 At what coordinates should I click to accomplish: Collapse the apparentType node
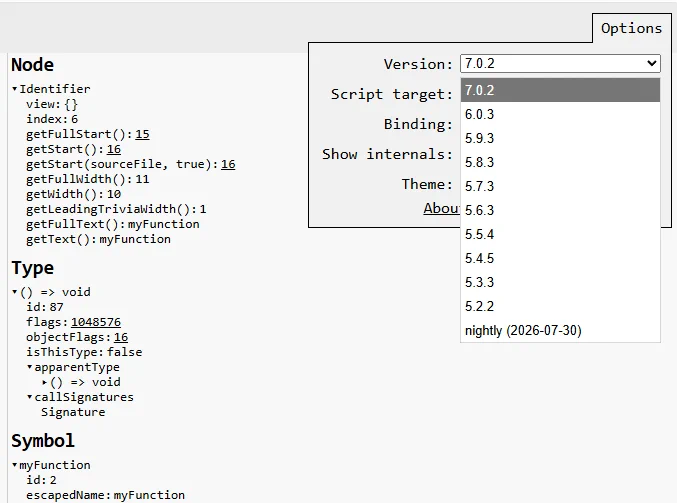pos(30,367)
